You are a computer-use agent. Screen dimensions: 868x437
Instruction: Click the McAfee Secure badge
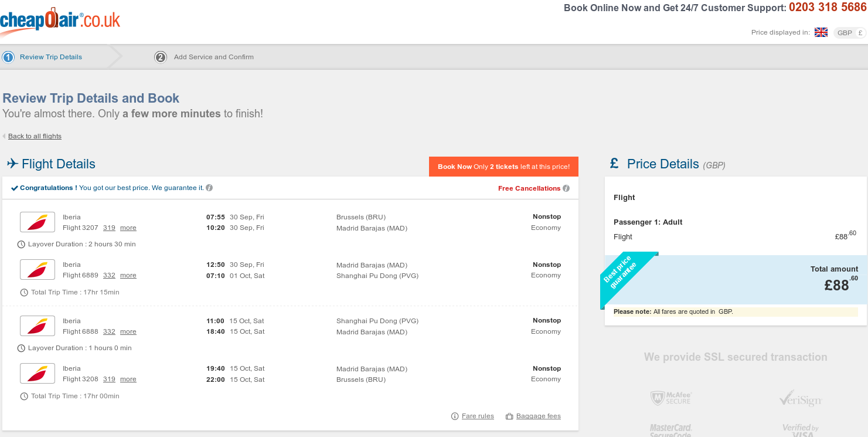(671, 398)
